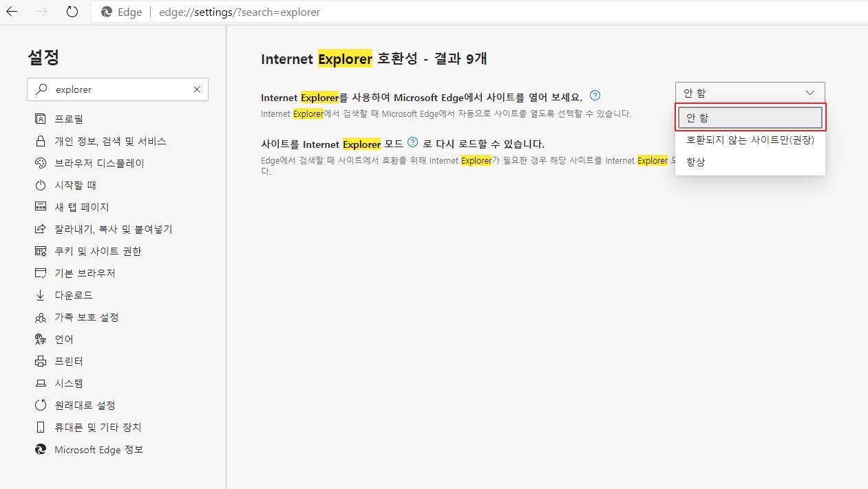
Task: Click the 다운로드 download arrow icon
Action: pyautogui.click(x=40, y=295)
